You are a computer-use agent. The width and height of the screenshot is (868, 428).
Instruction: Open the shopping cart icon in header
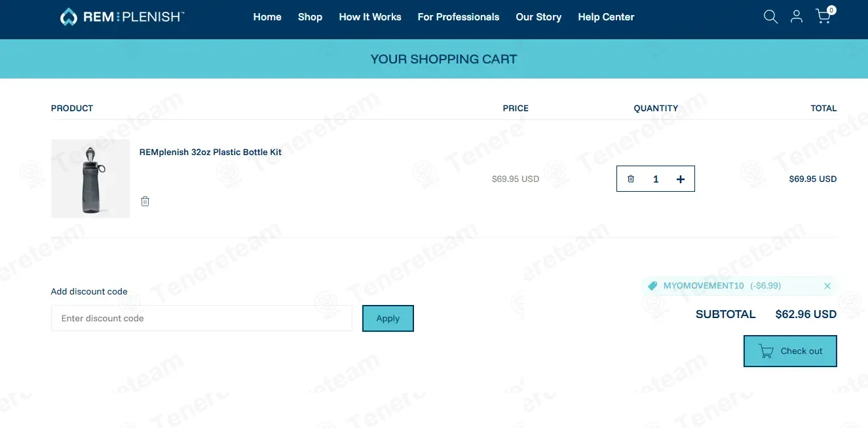point(824,16)
